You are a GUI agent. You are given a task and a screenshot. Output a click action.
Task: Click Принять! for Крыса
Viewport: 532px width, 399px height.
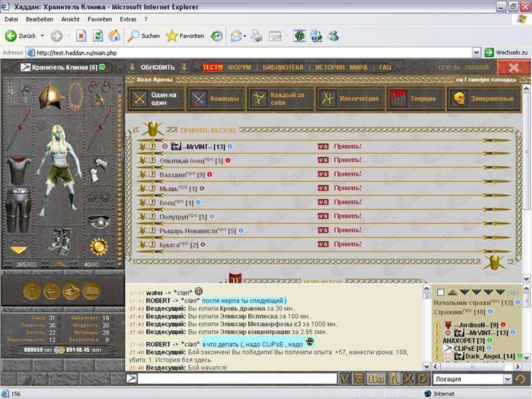point(348,244)
